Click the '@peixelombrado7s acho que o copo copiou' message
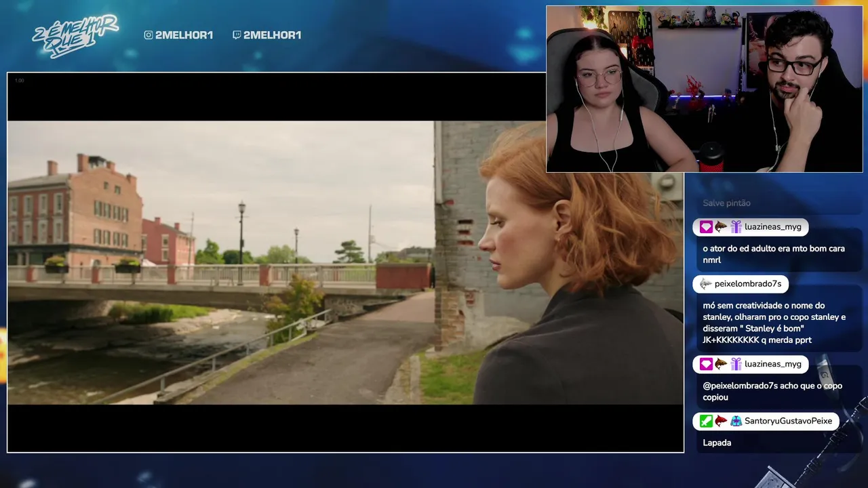868x488 pixels. coord(772,391)
